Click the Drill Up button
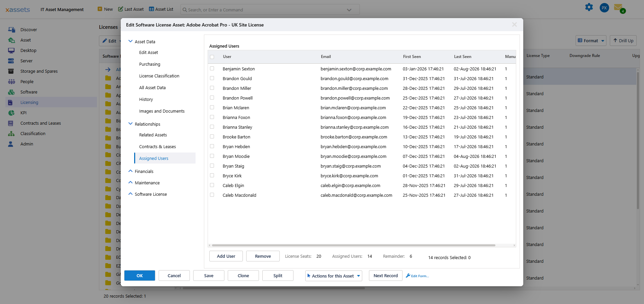Image resolution: width=644 pixels, height=304 pixels. click(624, 41)
